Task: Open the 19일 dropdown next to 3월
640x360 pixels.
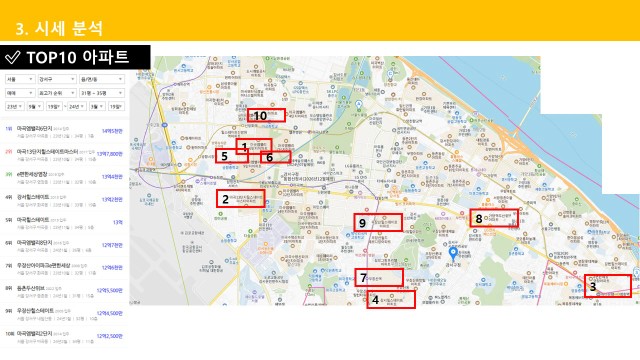Action: [x=116, y=107]
